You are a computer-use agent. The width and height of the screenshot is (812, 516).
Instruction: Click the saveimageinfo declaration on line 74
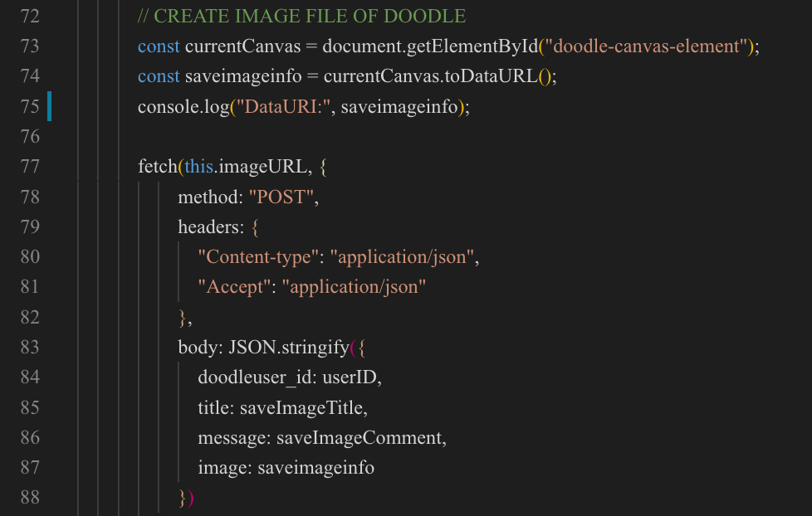click(x=243, y=76)
